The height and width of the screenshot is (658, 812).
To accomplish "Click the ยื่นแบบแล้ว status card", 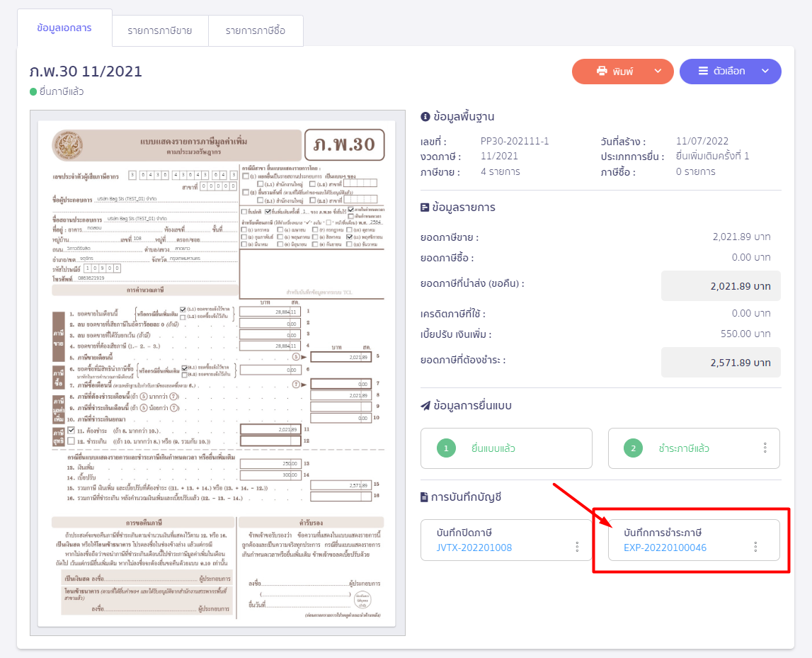I will tap(505, 448).
